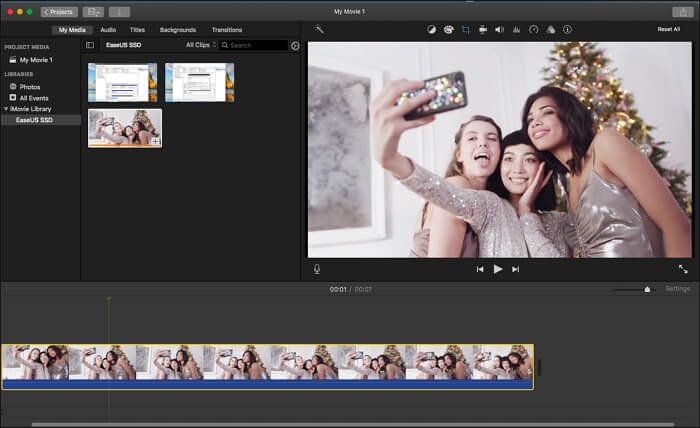Open the Volume speaker controls
This screenshot has width=700, height=428.
click(499, 30)
